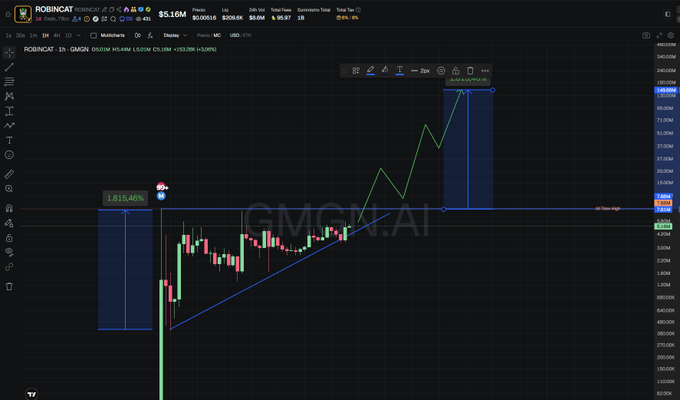Activate the ruler measure tool
680x400 pixels.
[x=9, y=174]
